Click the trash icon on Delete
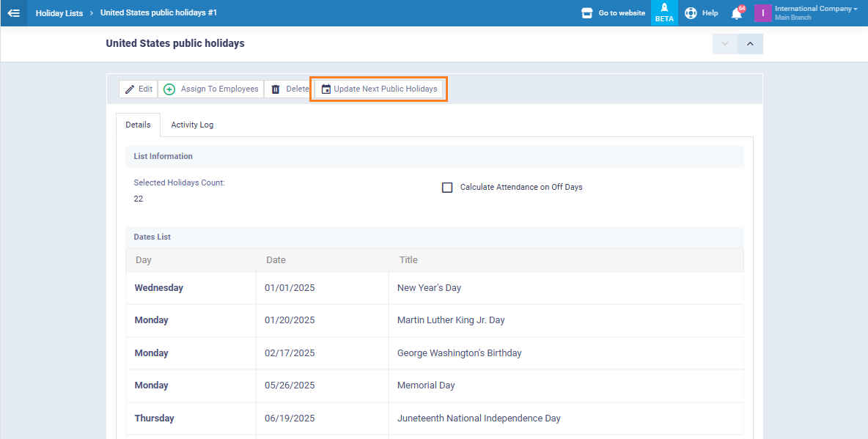868x439 pixels. pyautogui.click(x=276, y=89)
